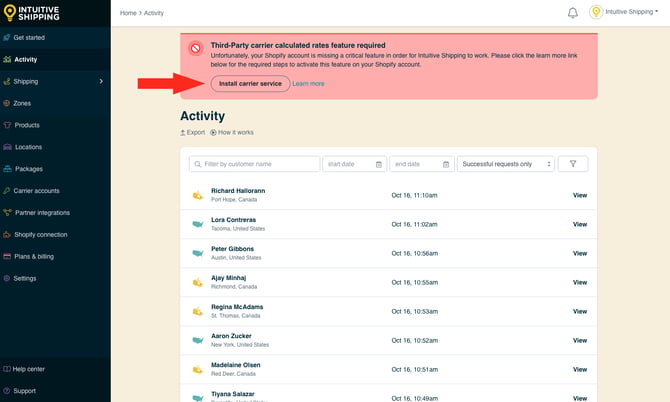Click the Packages sidebar icon
Screen dimensions: 670x402
(x=7, y=169)
